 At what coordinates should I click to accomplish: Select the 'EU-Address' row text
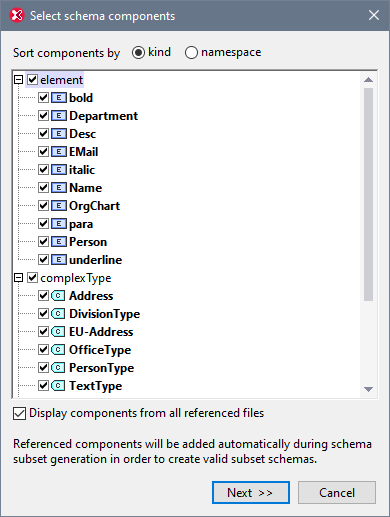pyautogui.click(x=101, y=332)
